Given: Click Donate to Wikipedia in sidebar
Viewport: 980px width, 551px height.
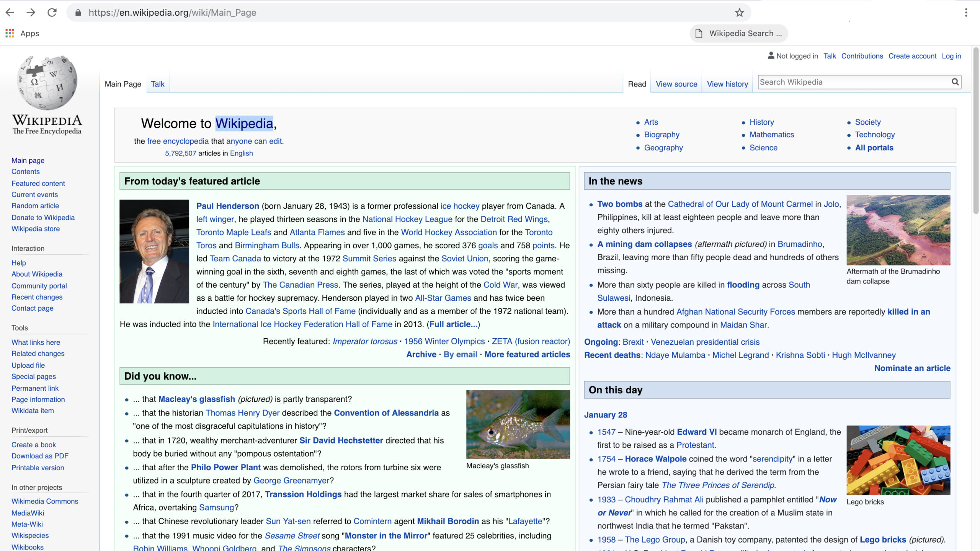Looking at the screenshot, I should click(43, 217).
